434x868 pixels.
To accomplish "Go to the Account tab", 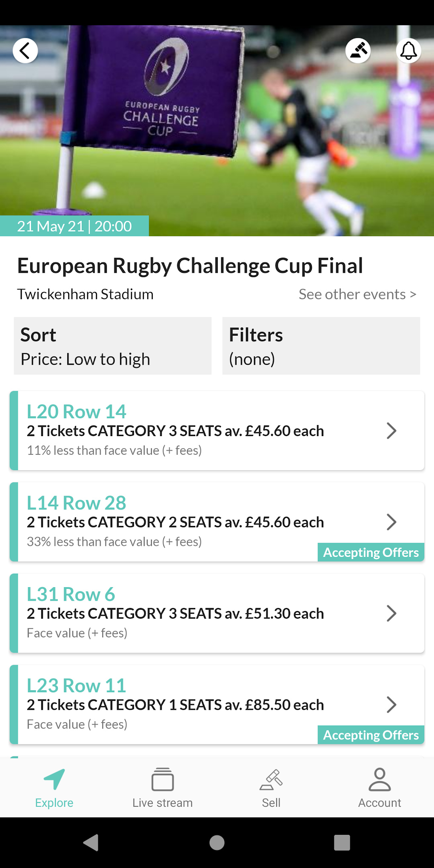I will click(380, 787).
